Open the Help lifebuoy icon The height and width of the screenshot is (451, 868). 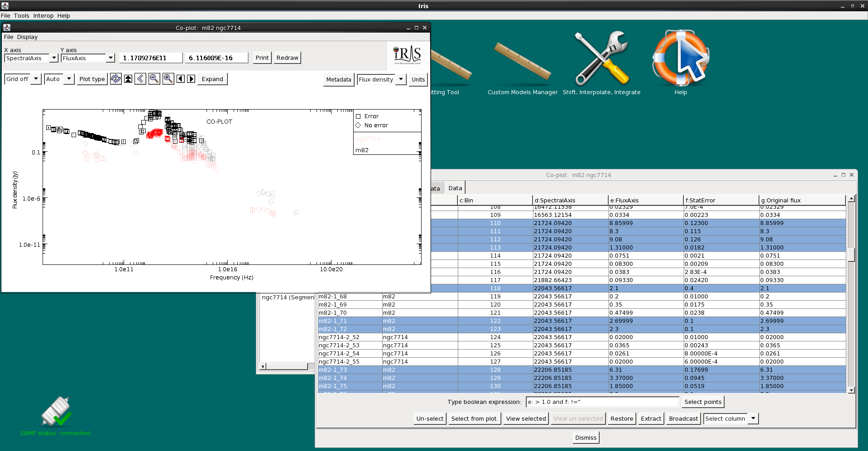click(x=681, y=59)
